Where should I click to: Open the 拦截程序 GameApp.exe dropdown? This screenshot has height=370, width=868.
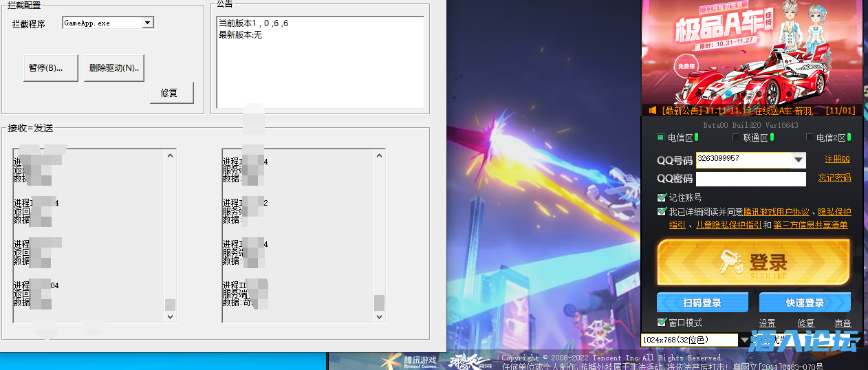coord(148,23)
